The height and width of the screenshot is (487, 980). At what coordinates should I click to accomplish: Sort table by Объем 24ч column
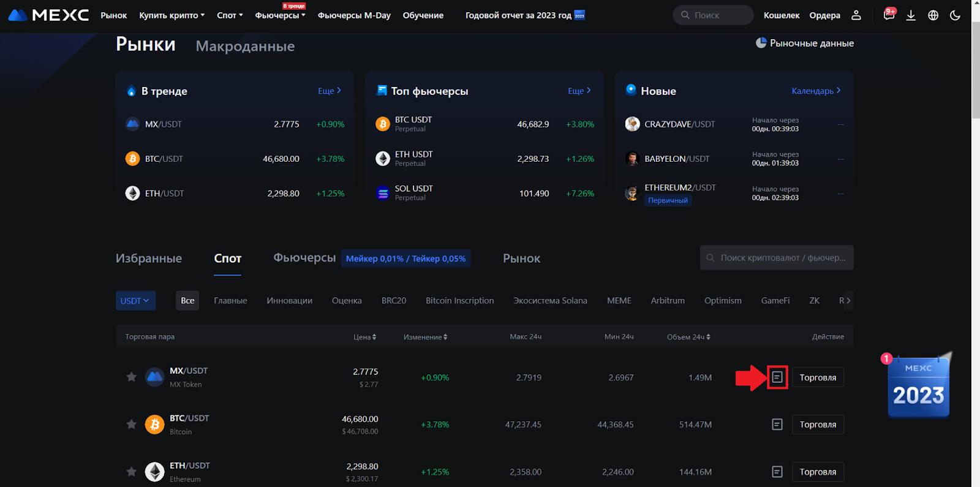tap(688, 337)
